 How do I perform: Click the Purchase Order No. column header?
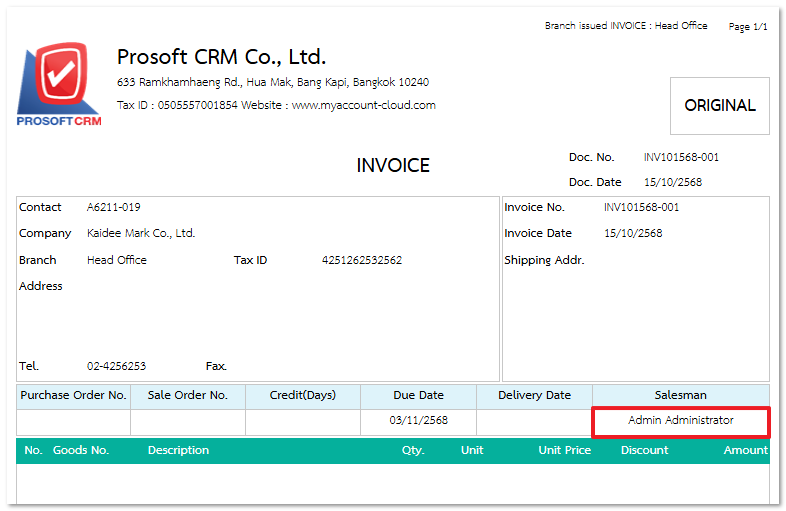(x=74, y=395)
